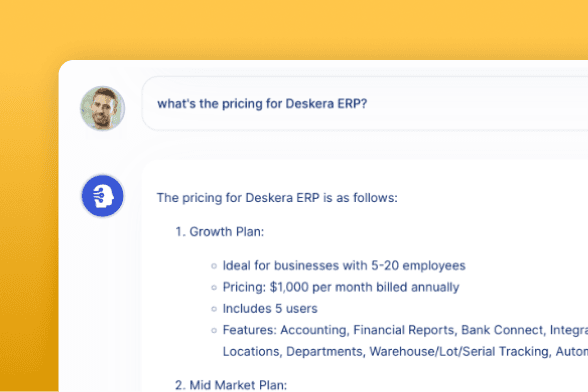Select the '1. Growth Plan:' list heading
This screenshot has width=588, height=392.
220,232
